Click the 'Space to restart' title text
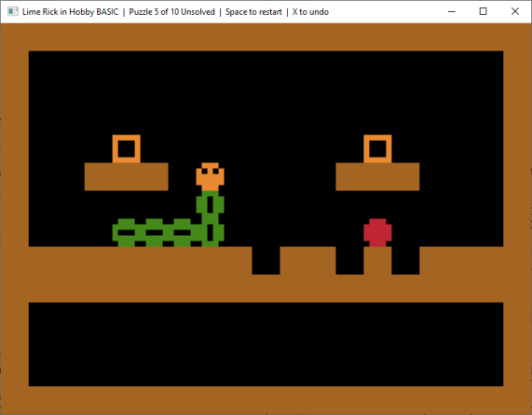Screen dimensions: 532x415 click(x=253, y=12)
